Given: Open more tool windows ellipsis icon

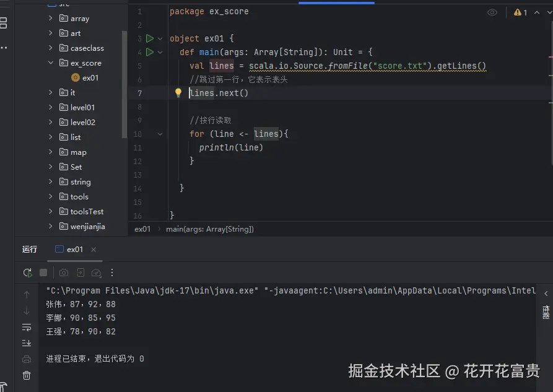Looking at the screenshot, I should coord(4,48).
